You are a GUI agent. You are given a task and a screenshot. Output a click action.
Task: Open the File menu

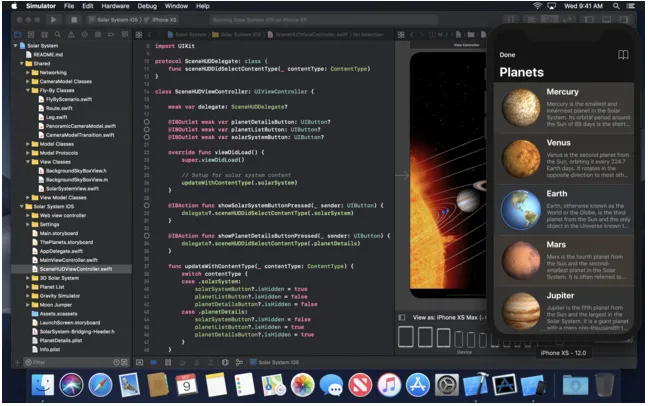pyautogui.click(x=69, y=6)
